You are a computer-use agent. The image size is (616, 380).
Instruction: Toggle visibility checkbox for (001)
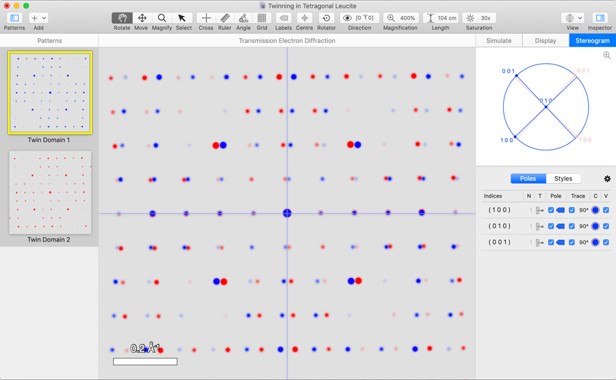pos(606,242)
